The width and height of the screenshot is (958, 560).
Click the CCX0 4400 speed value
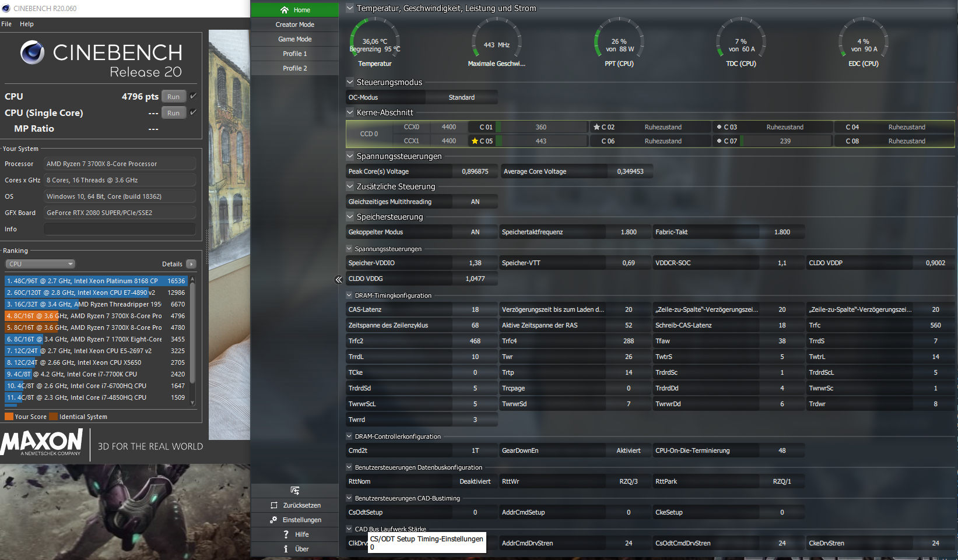click(449, 127)
